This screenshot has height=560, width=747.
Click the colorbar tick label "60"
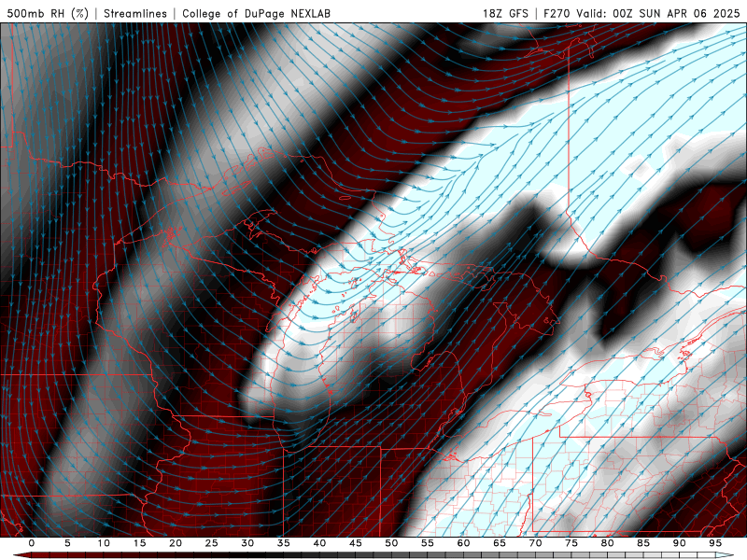pos(463,543)
